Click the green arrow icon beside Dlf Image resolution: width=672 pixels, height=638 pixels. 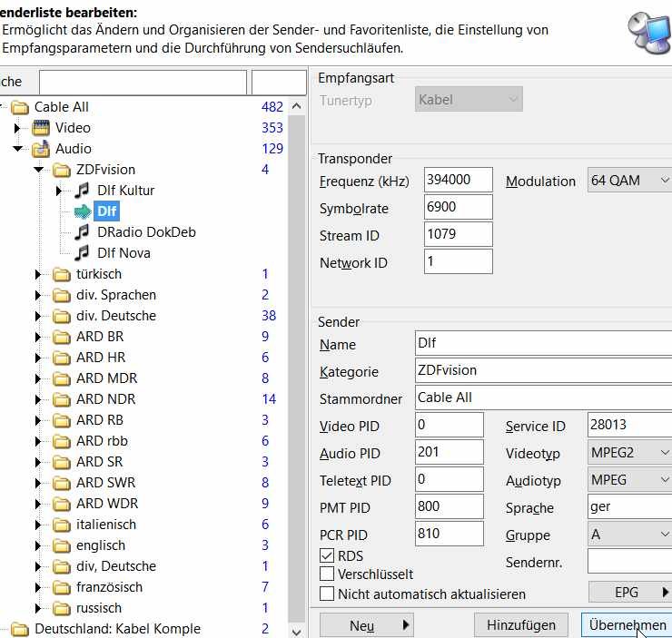click(83, 211)
